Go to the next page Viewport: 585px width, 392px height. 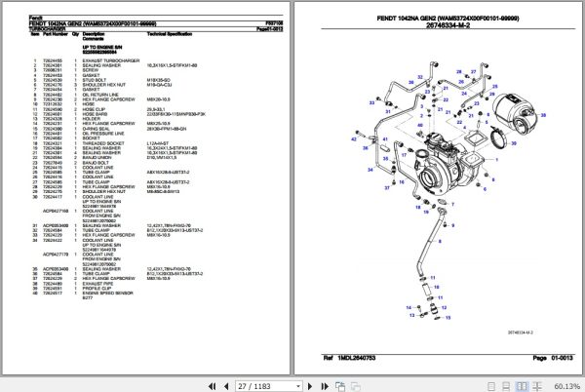pyautogui.click(x=310, y=386)
